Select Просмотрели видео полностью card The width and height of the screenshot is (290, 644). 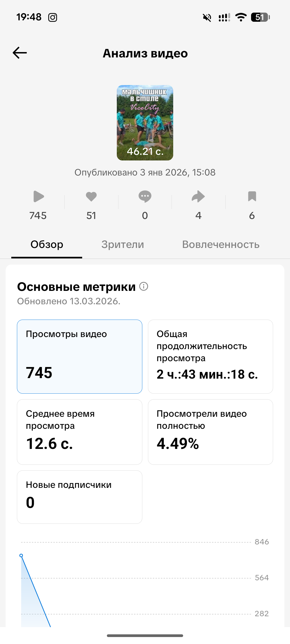pyautogui.click(x=211, y=432)
